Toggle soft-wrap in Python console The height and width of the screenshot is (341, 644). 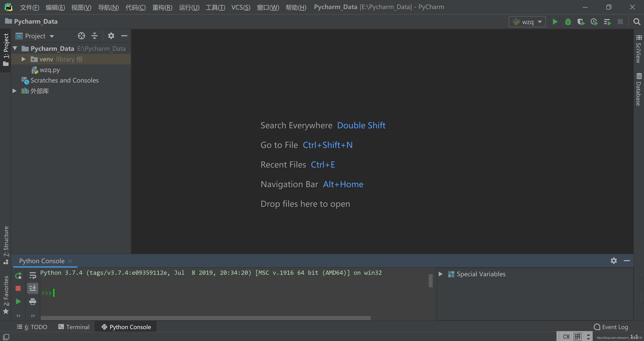point(33,275)
